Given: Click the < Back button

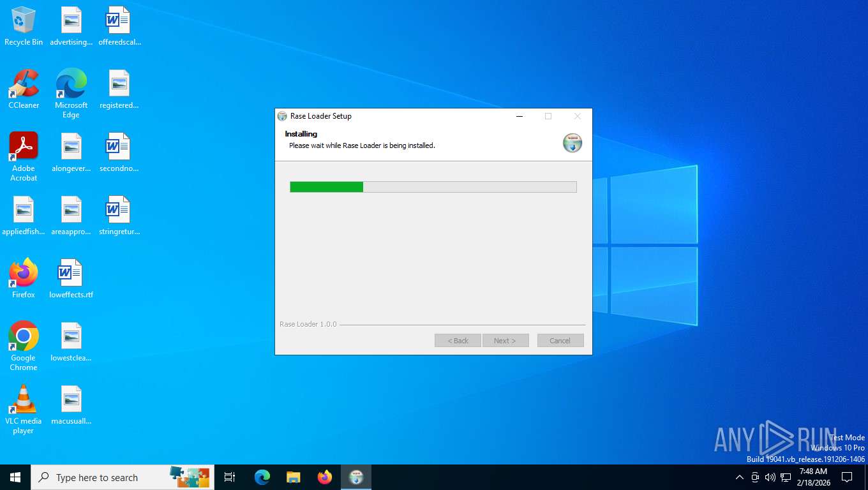Looking at the screenshot, I should click(x=458, y=341).
